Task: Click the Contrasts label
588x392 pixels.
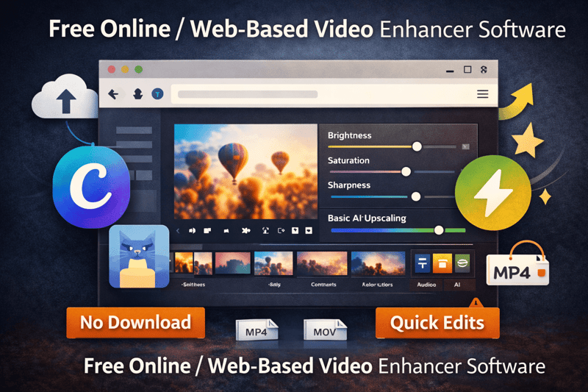Action: (323, 285)
